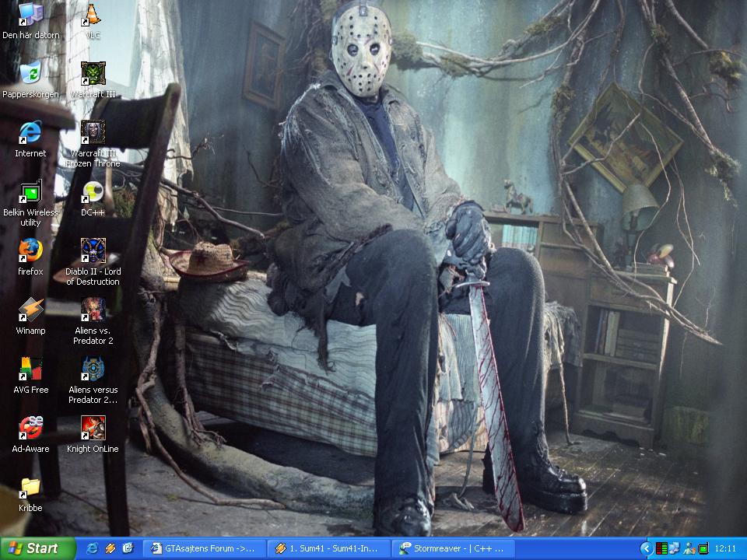The height and width of the screenshot is (560, 747).
Task: Launch Internet Explorer from Quick Launch
Action: pos(92,548)
